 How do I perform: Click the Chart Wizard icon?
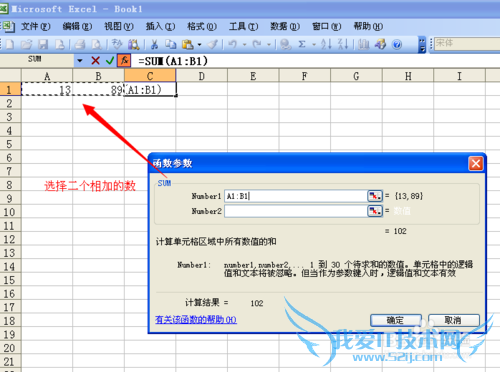point(363,44)
